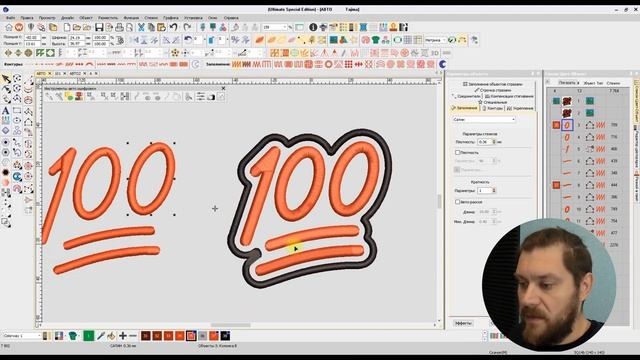Viewport: 640px width, 360px height.
Task: Switch to the АВТО2 document tab
Action: [x=75, y=73]
